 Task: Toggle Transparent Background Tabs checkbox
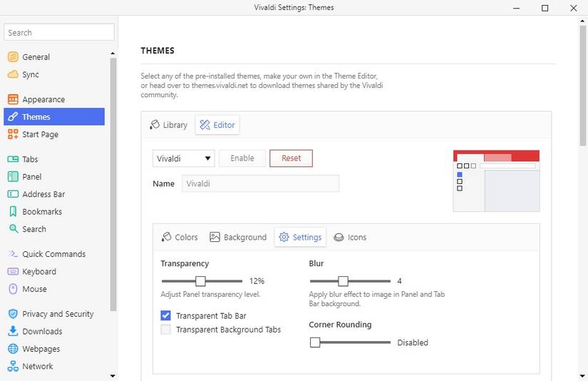166,330
